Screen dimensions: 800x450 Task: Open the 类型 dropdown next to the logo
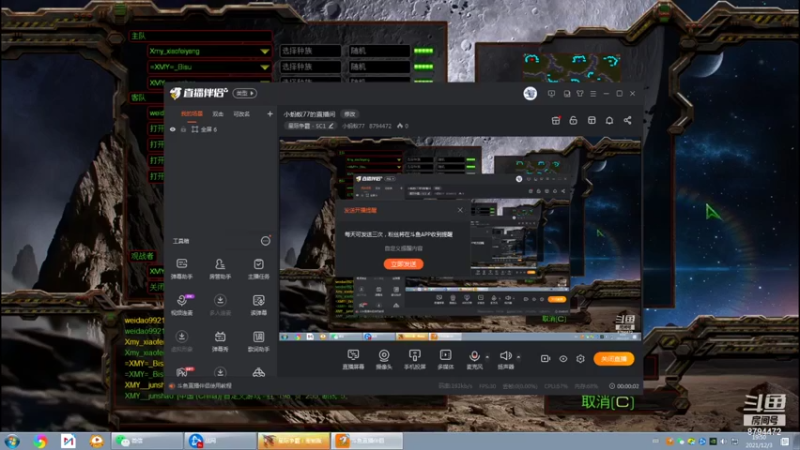tap(245, 93)
